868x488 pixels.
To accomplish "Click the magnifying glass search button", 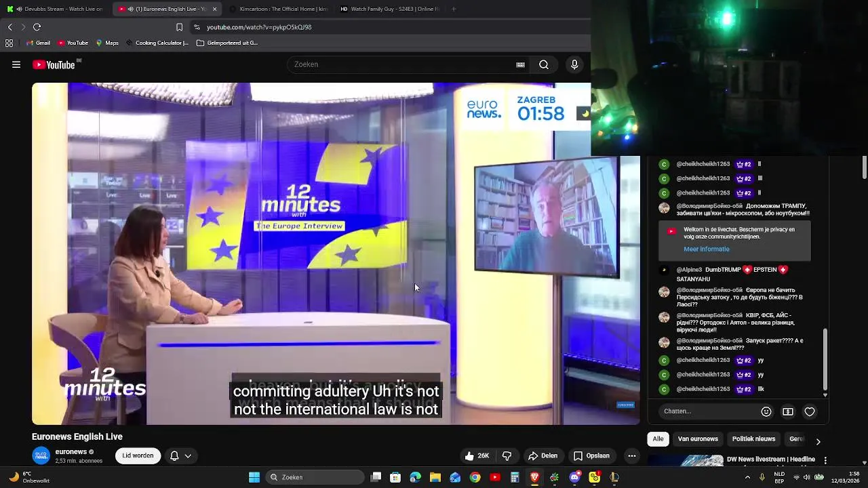I will [x=544, y=64].
